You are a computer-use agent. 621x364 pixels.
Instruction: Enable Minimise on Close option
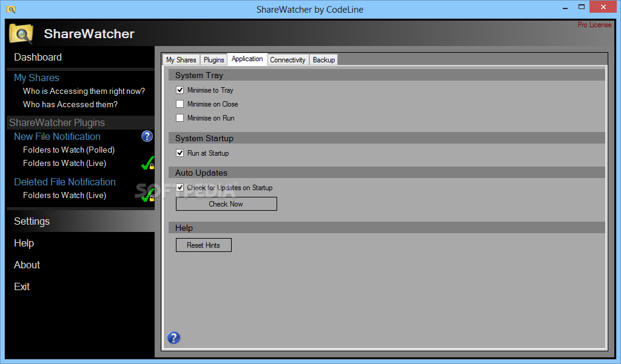[180, 104]
